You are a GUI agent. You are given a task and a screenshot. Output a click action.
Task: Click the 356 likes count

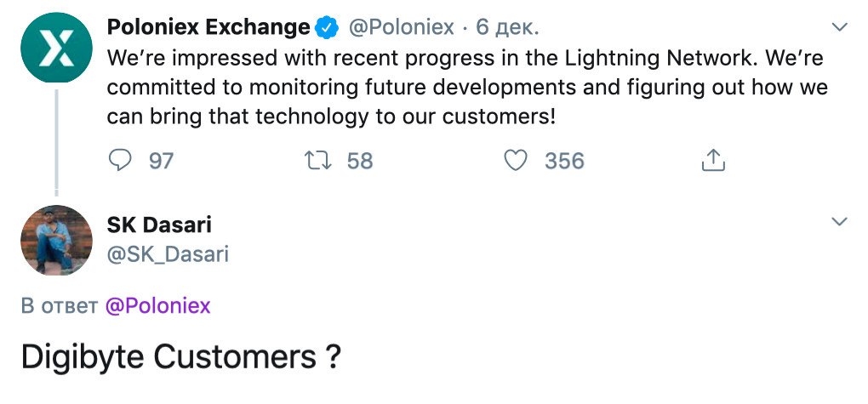564,160
